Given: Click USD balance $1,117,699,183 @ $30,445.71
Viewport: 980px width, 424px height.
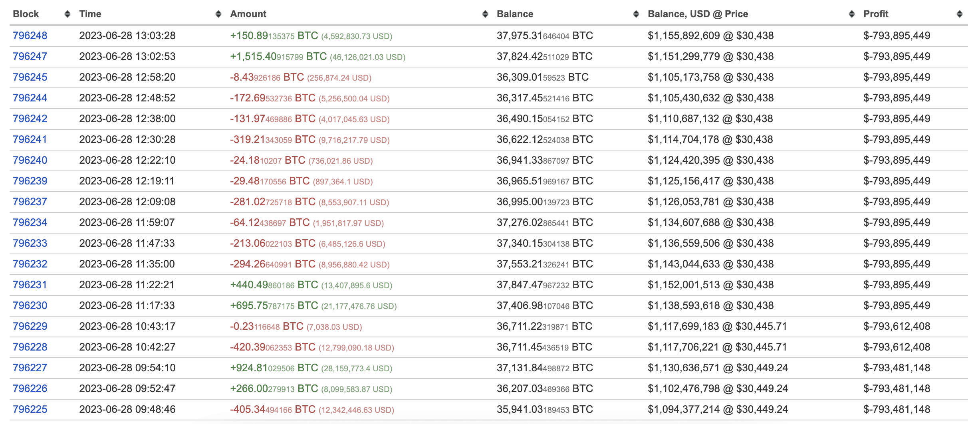Looking at the screenshot, I should pyautogui.click(x=717, y=326).
